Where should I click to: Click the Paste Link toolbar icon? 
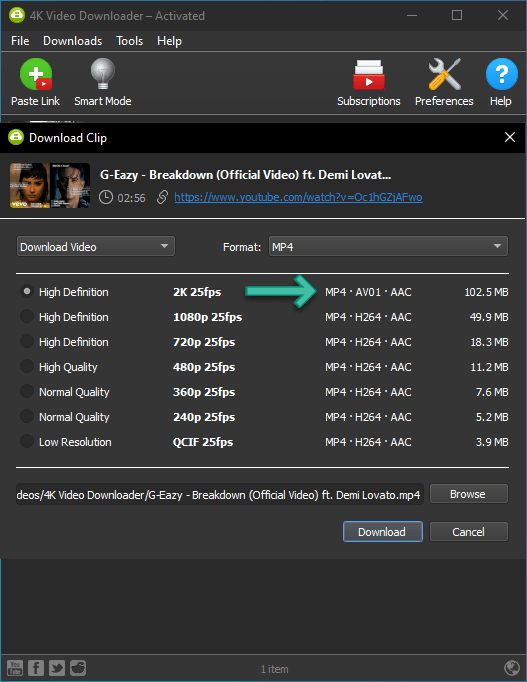tap(36, 74)
